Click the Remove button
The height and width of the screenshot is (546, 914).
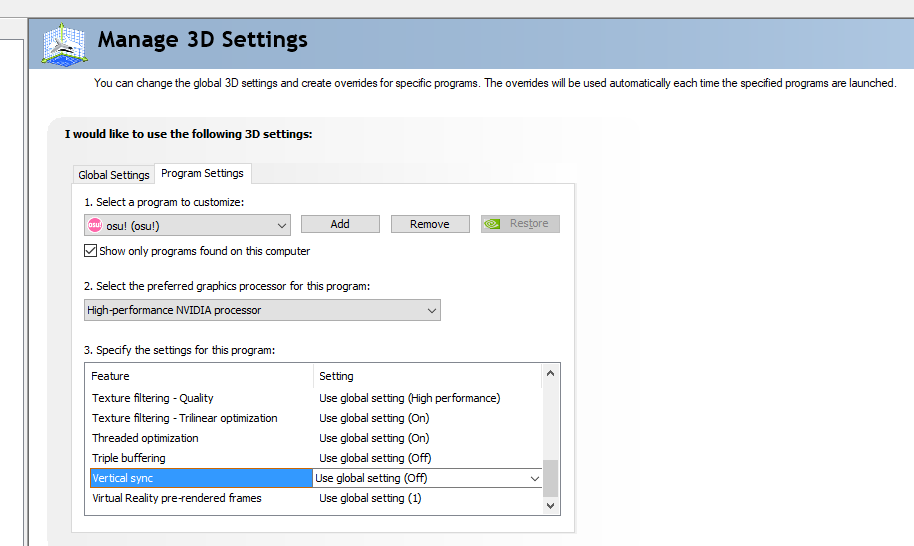coord(430,224)
